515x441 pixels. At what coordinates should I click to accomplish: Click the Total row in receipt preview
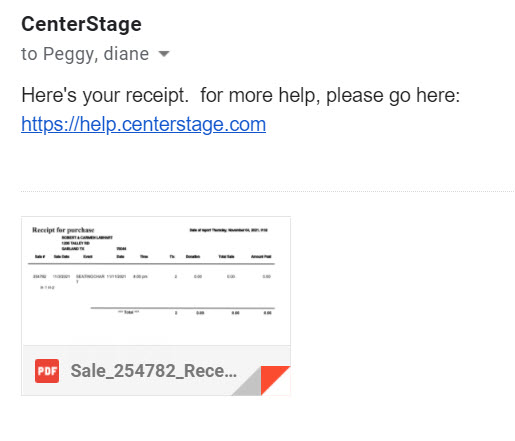click(195, 313)
